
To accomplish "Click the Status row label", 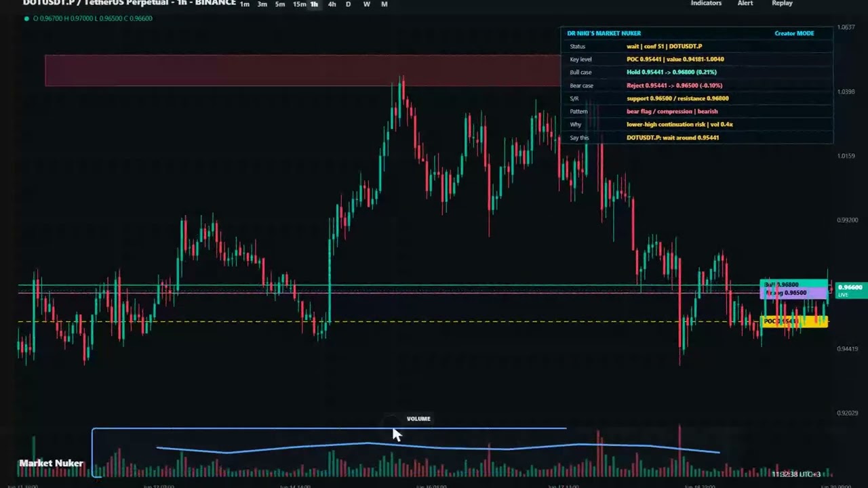I will click(577, 46).
